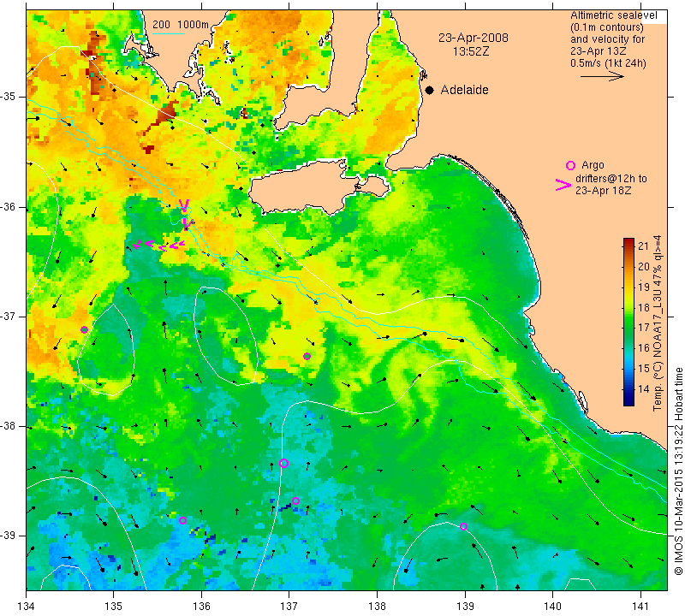Viewport: 685px width, 616px height.
Task: Click the Altimetric sealevel legend heading
Action: click(613, 15)
